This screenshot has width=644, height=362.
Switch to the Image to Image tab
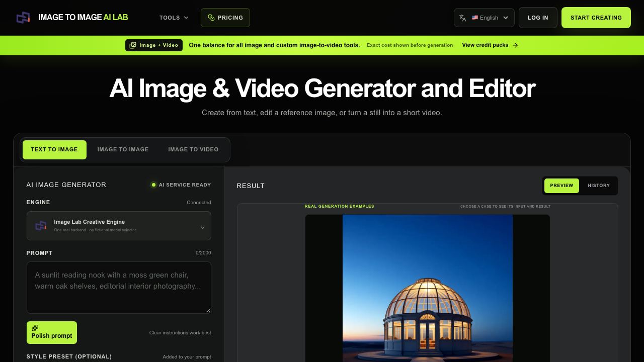123,150
